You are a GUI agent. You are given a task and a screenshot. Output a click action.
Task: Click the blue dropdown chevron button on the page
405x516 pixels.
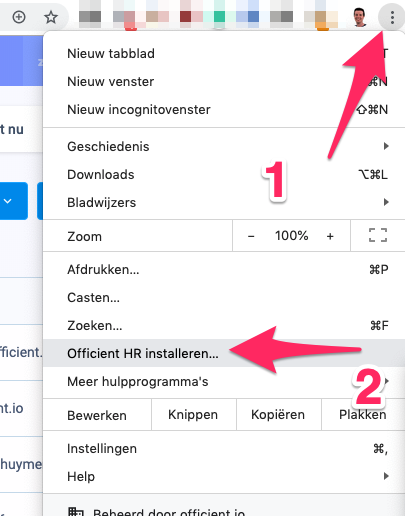[x=8, y=201]
